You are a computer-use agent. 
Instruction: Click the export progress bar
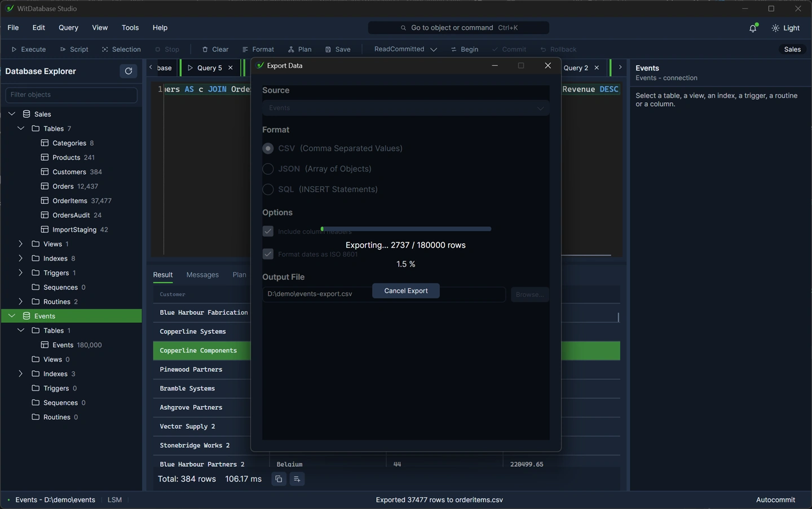coord(406,229)
